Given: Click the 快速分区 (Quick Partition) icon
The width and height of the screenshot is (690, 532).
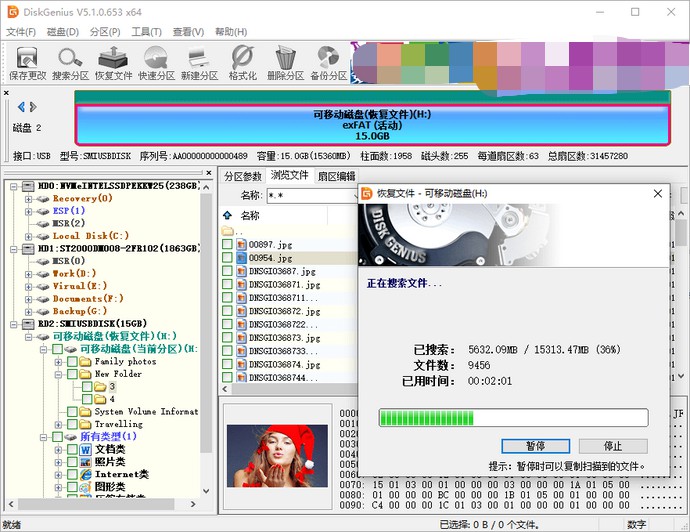Looking at the screenshot, I should 156,62.
